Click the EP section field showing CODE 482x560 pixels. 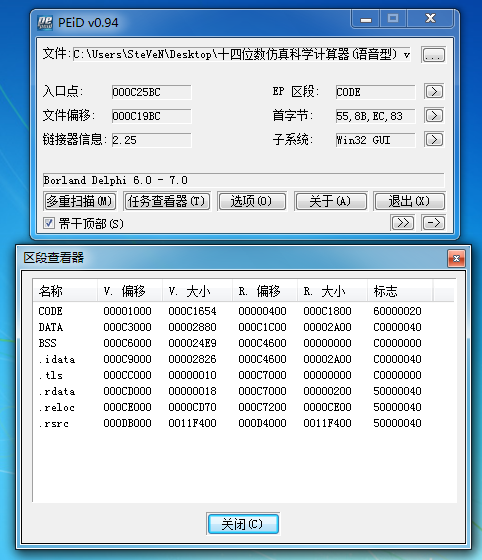pos(375,92)
